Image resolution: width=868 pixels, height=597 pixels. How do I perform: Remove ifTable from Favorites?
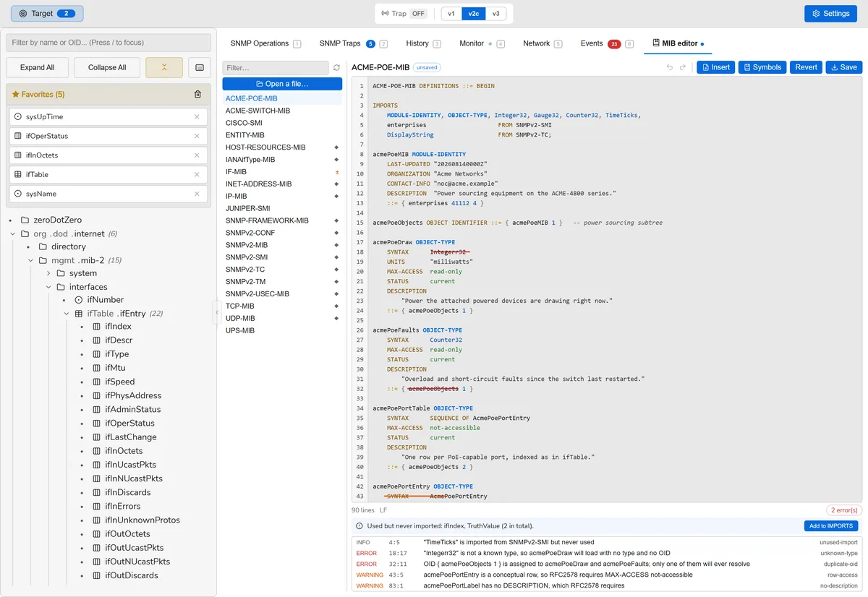coord(197,174)
